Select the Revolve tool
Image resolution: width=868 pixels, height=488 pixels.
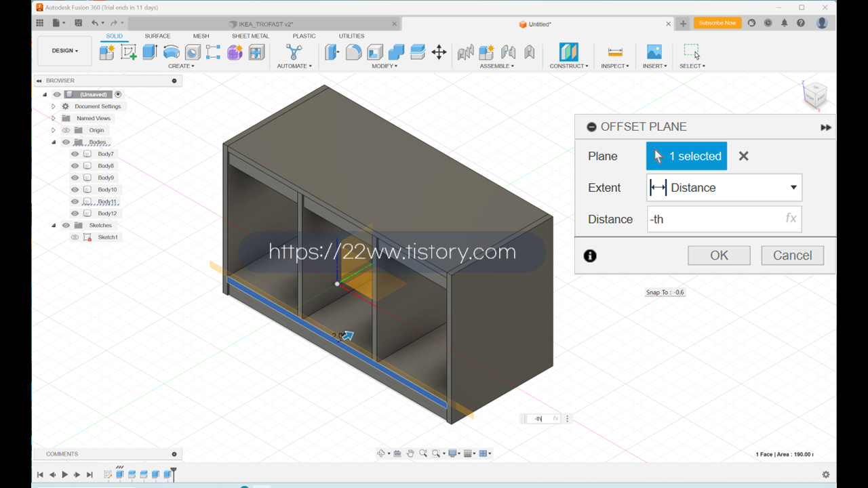pyautogui.click(x=172, y=52)
